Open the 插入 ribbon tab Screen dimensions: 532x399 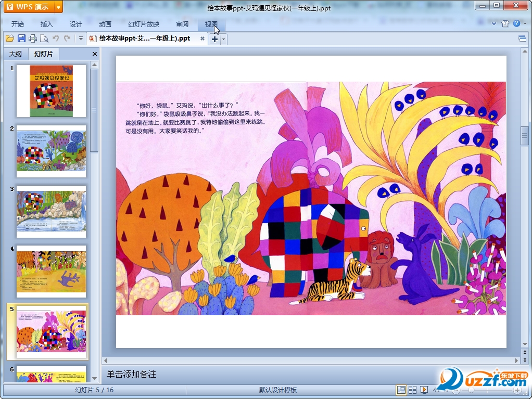[46, 24]
